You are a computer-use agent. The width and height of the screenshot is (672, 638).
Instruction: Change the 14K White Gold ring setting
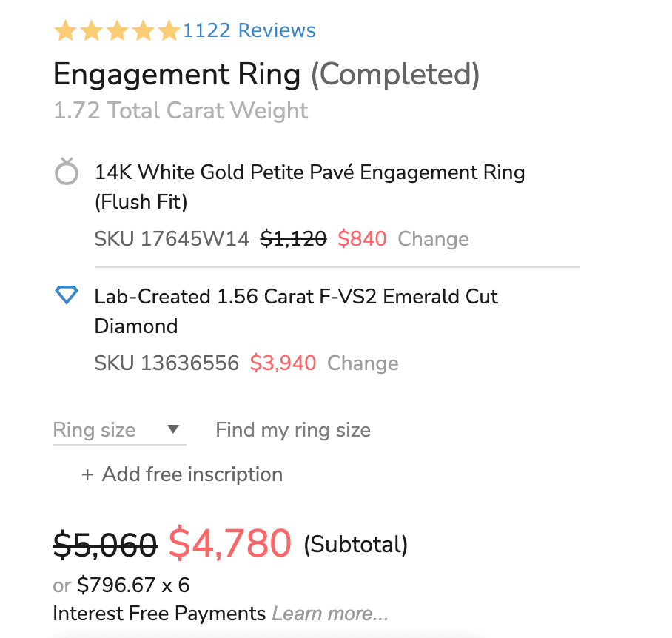coord(433,239)
